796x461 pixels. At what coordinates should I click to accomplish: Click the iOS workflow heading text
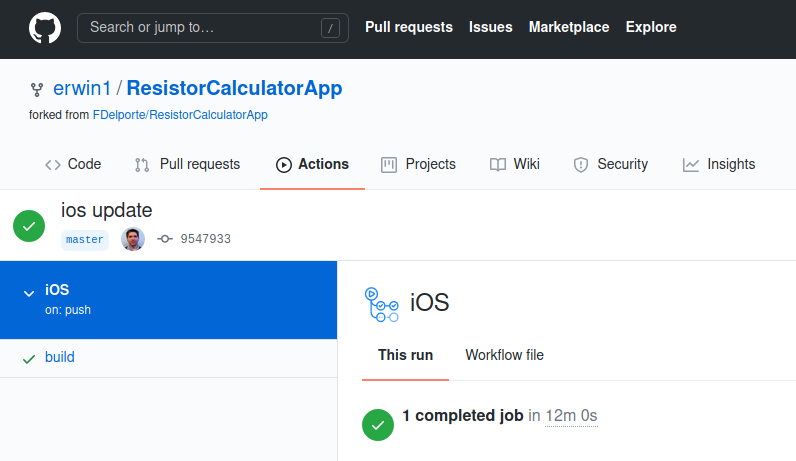point(429,303)
